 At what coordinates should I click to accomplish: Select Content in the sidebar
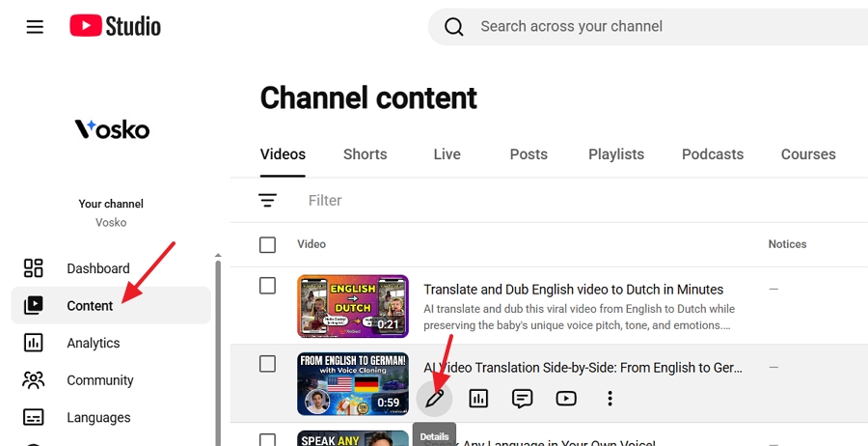tap(111, 305)
